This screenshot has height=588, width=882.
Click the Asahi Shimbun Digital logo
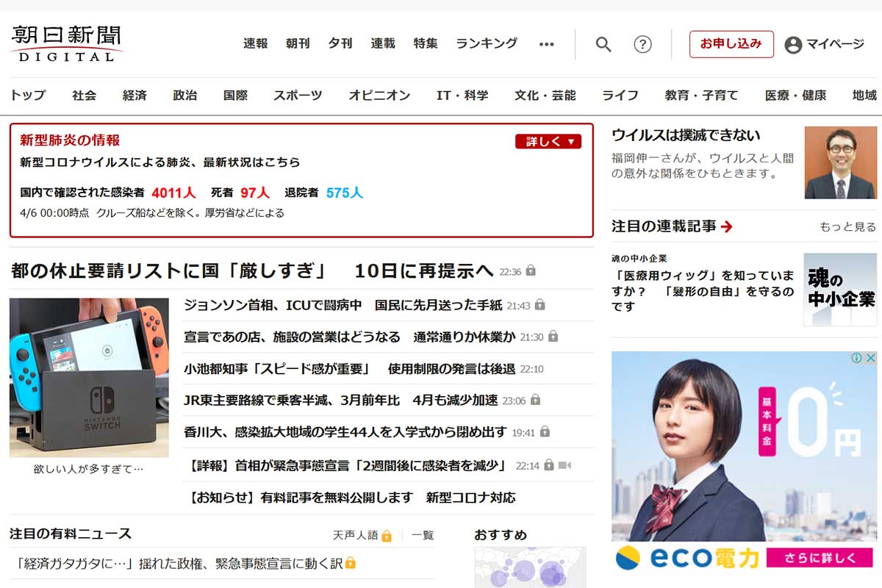[x=67, y=44]
